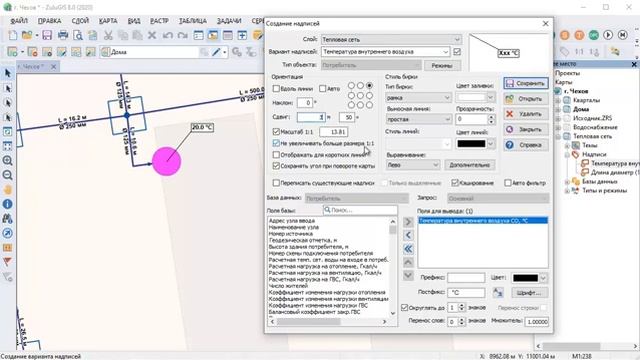The image size is (640, 360).
Task: Click the Сохранить button in dialog
Action: click(x=526, y=83)
